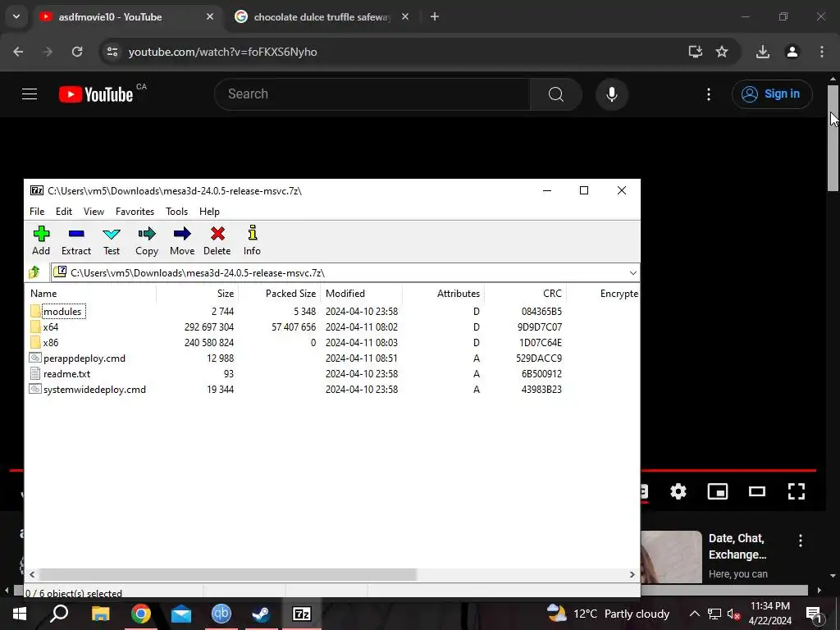
Task: Open Chrome downloads
Action: tap(762, 52)
